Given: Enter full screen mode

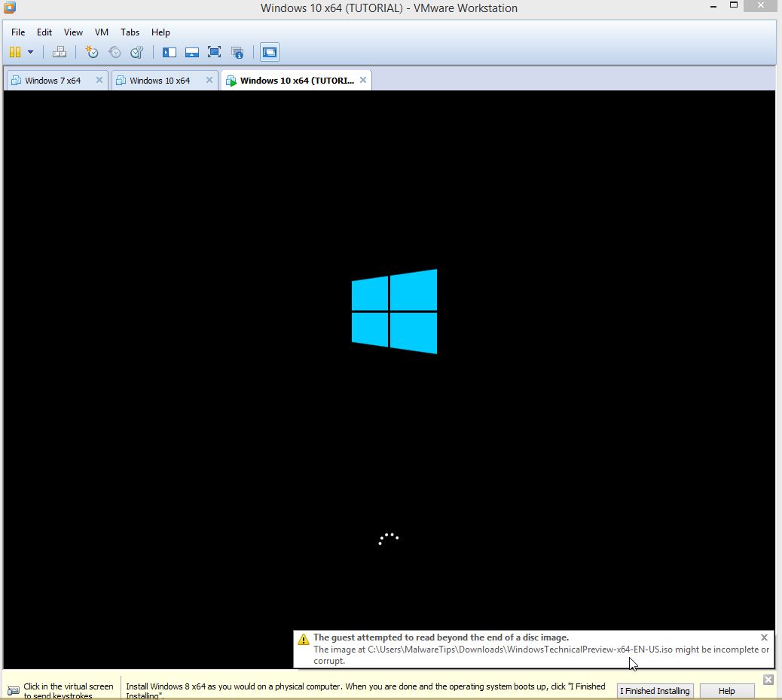Looking at the screenshot, I should [215, 52].
